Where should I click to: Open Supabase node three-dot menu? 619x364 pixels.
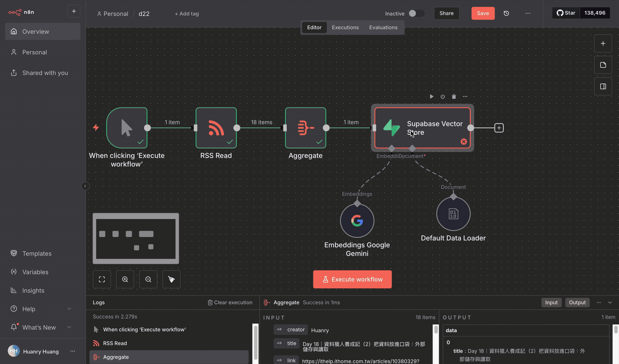pos(465,96)
